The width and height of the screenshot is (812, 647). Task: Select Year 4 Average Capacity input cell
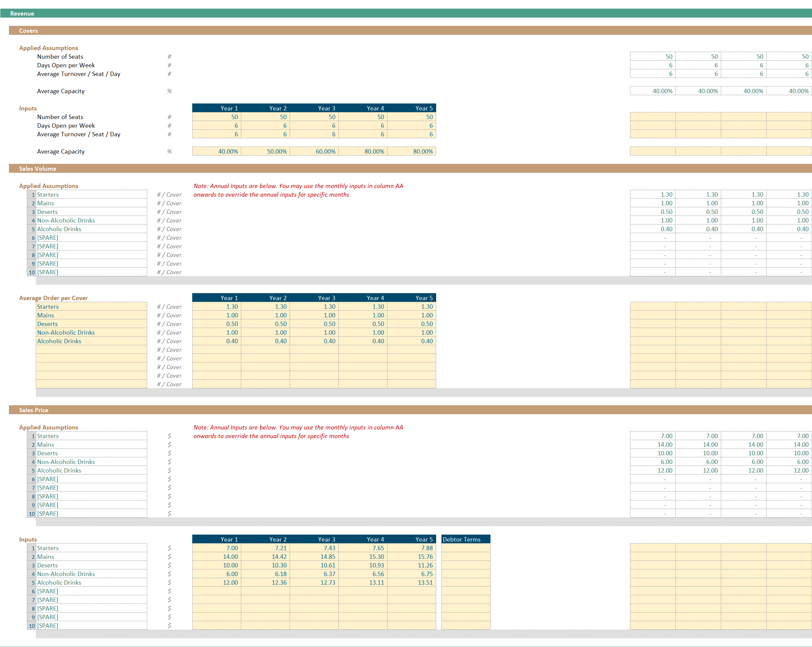363,152
